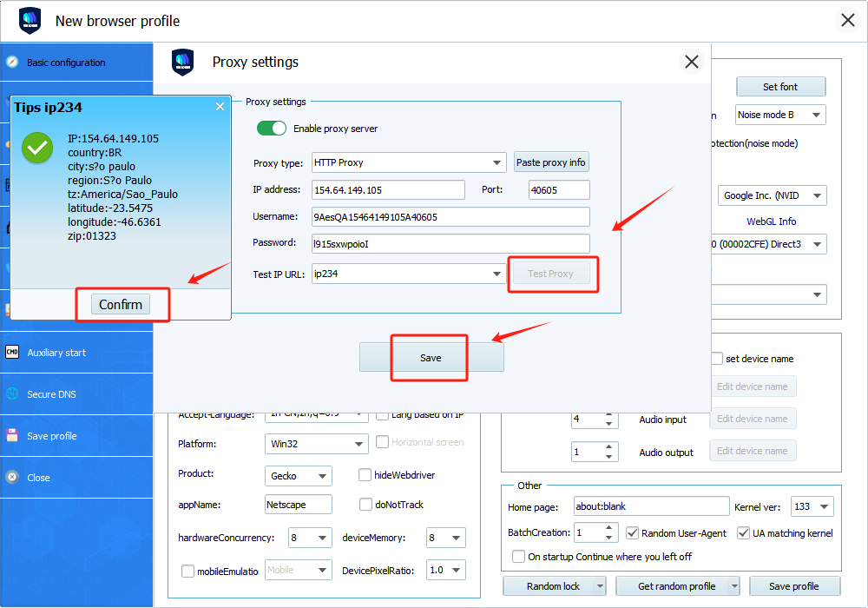This screenshot has height=608, width=868.
Task: Click the Save profile floppy disk icon
Action: coord(12,436)
